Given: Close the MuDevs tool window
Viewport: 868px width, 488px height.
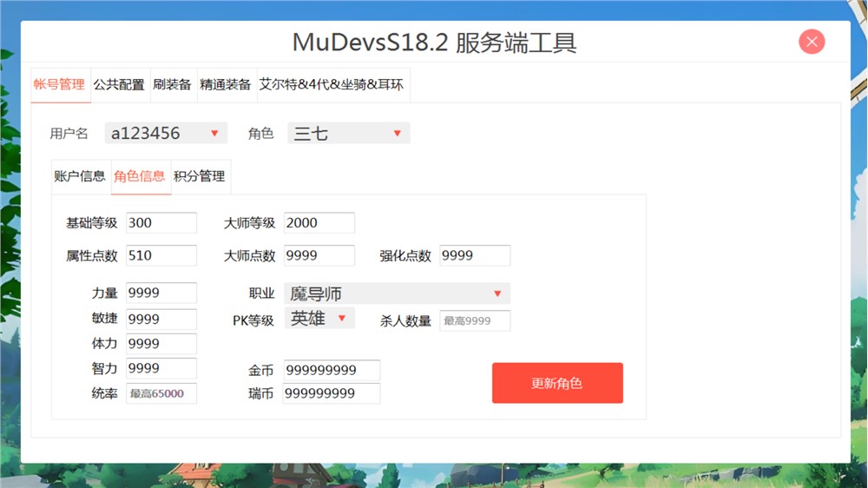Looking at the screenshot, I should [812, 42].
